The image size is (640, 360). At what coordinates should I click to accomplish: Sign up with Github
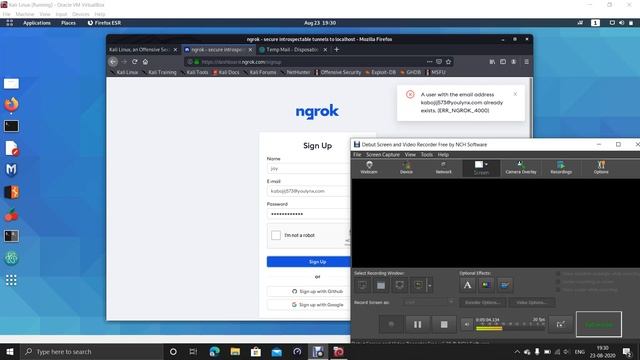tap(309, 291)
